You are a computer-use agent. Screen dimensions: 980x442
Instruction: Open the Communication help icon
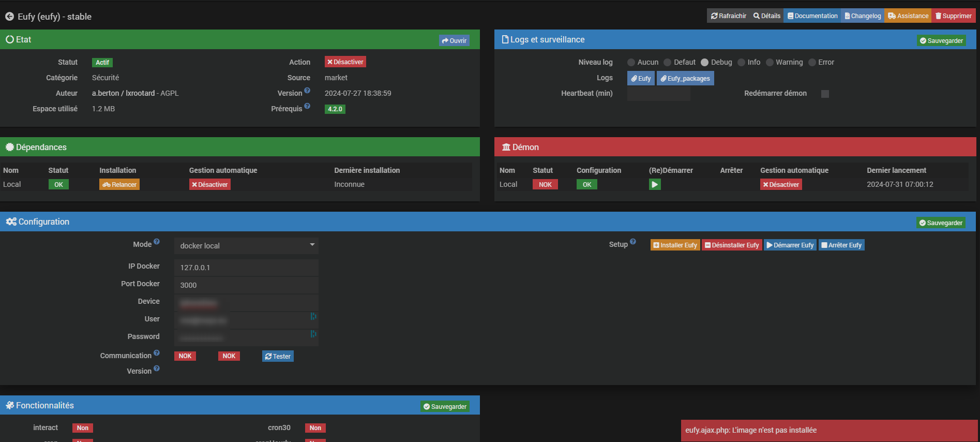pos(157,353)
